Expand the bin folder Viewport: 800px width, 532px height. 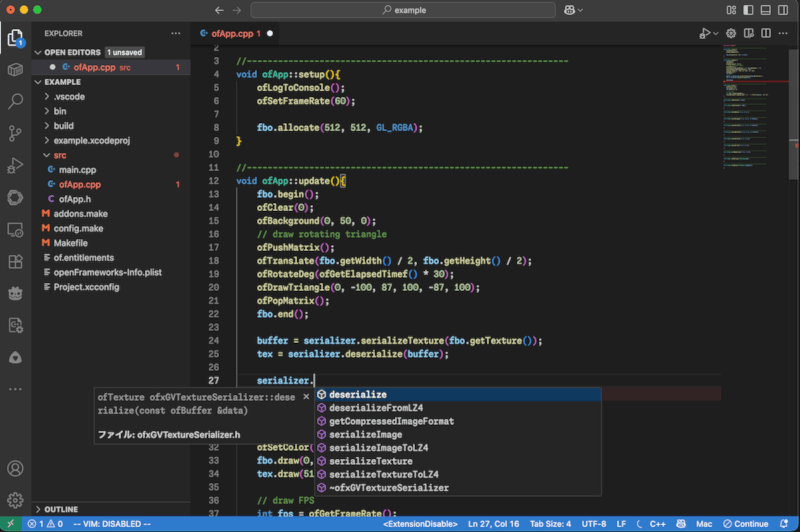click(x=47, y=111)
